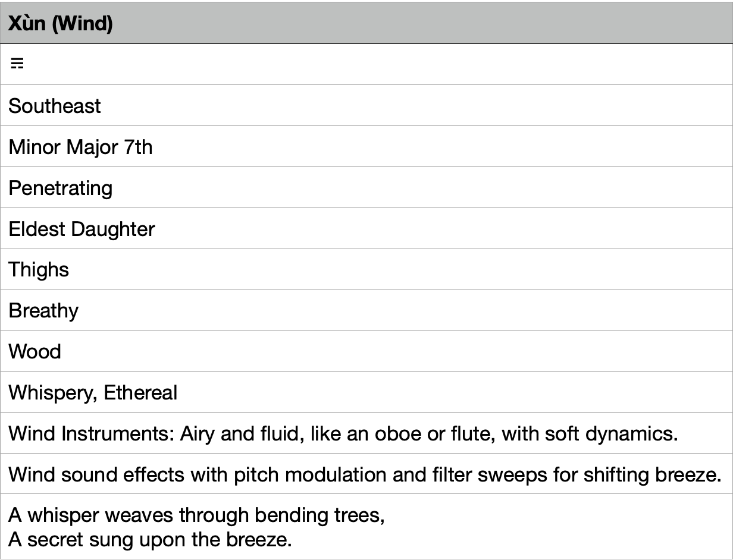Click the Breathy cell
This screenshot has height=560, width=733.
click(x=43, y=311)
